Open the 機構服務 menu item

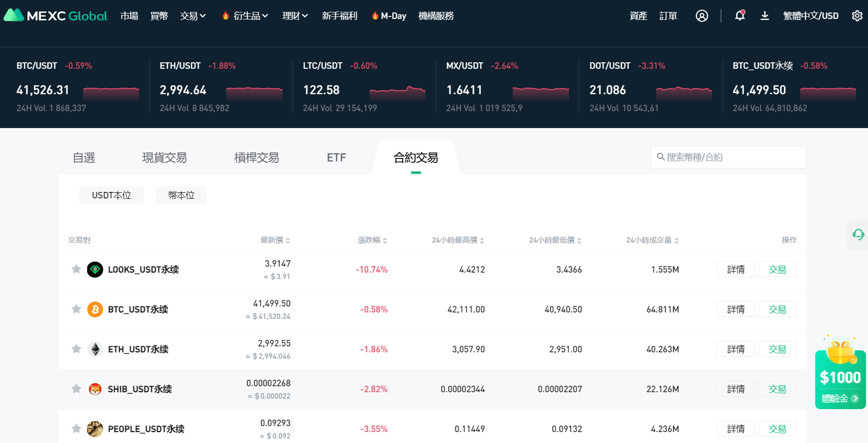click(x=436, y=16)
